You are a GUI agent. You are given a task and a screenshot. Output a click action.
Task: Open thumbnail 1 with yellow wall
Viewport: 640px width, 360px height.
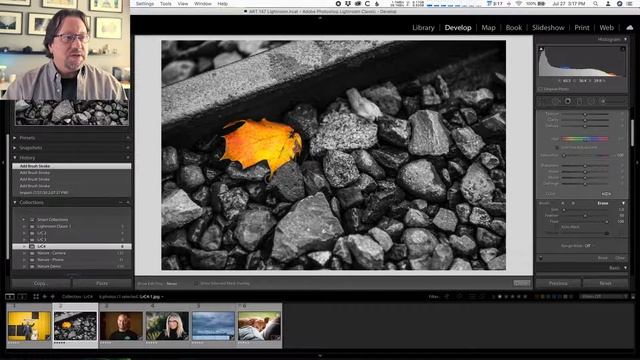pos(29,326)
